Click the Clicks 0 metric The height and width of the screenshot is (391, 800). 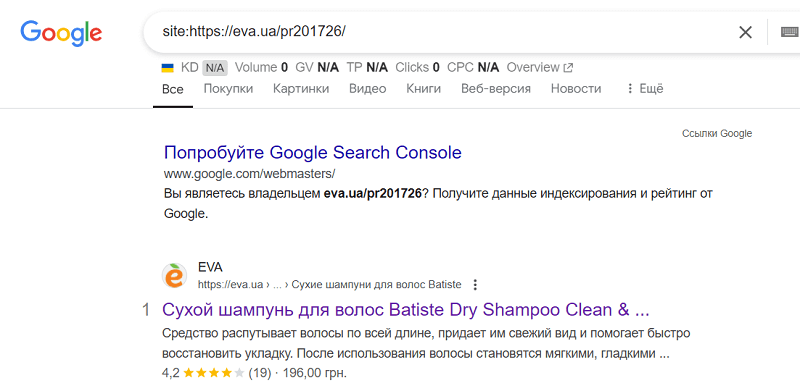point(418,67)
